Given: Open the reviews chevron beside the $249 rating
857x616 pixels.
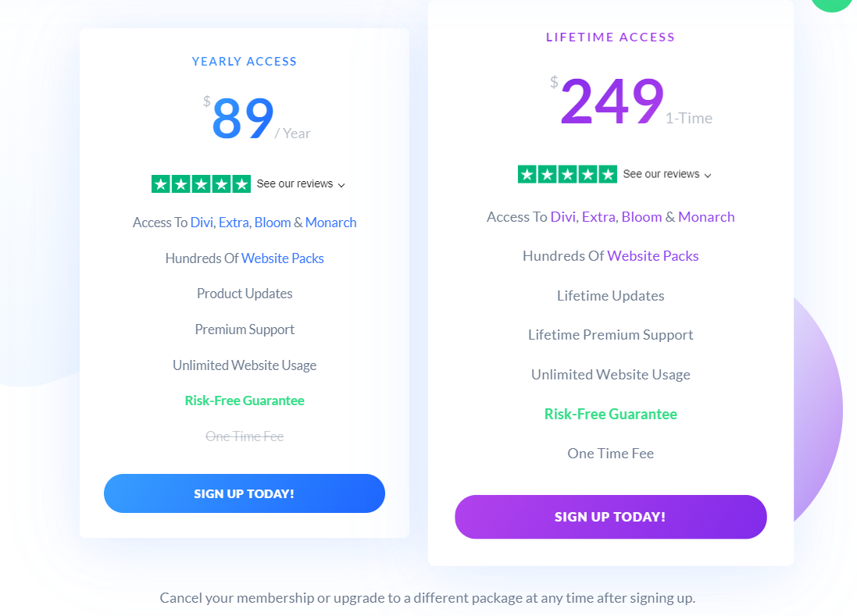Looking at the screenshot, I should [708, 175].
